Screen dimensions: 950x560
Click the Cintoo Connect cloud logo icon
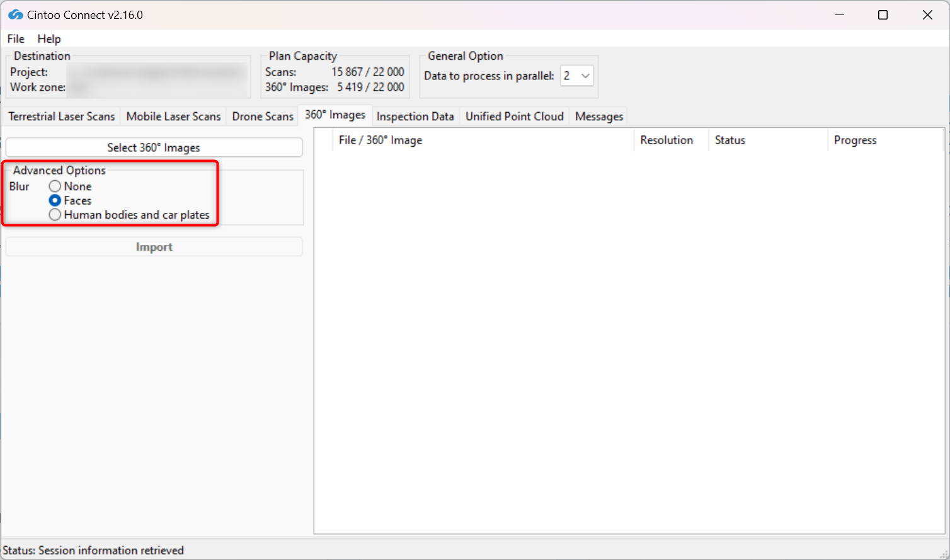(x=15, y=14)
